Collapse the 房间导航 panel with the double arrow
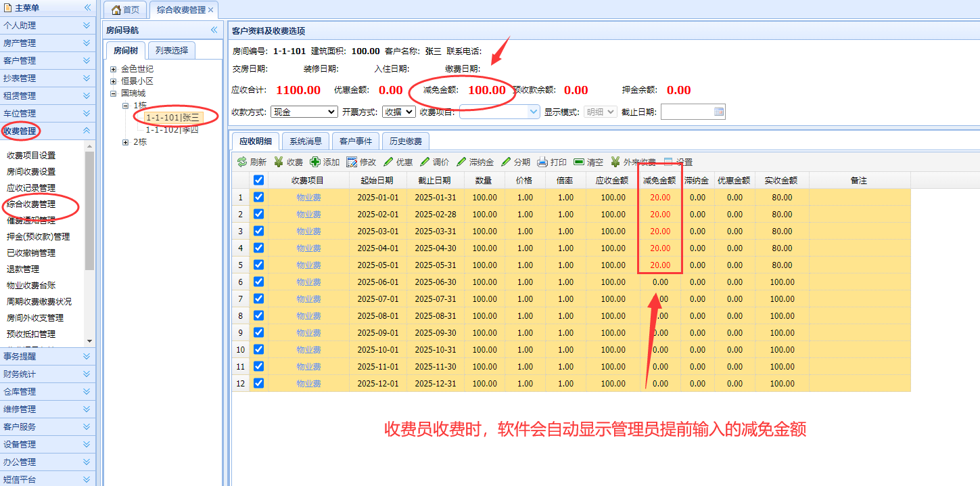The width and height of the screenshot is (980, 486). pos(214,30)
